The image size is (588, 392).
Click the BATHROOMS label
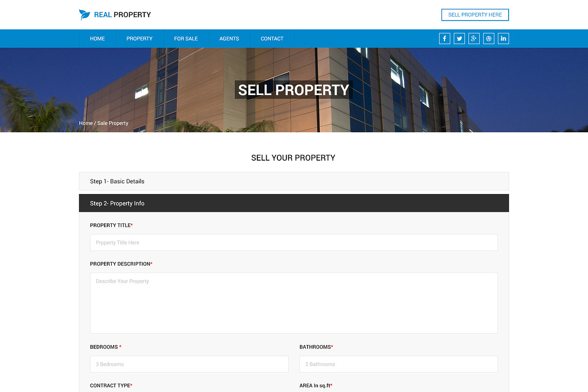tap(316, 347)
